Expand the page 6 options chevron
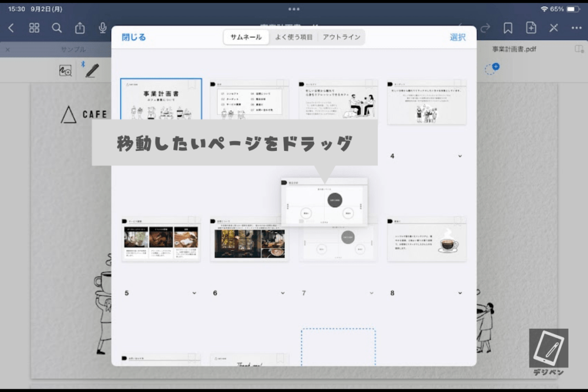Screen dimensions: 588x392 click(x=283, y=293)
